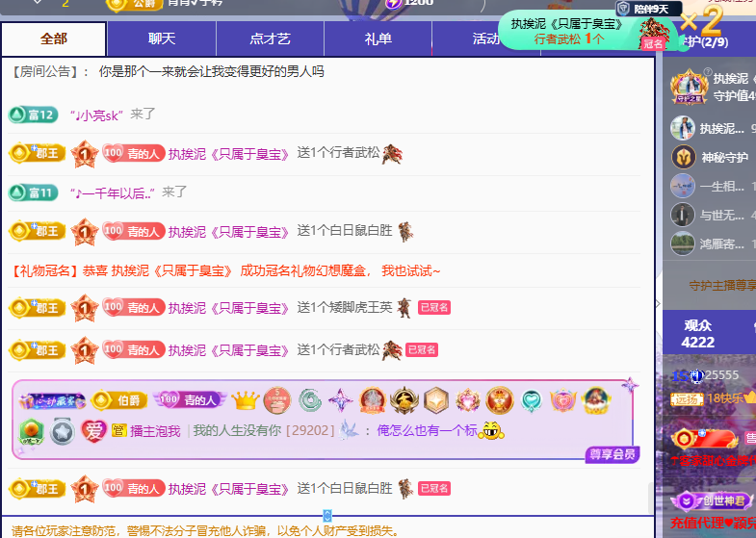This screenshot has height=538, width=756.
Task: Click the 鸿雁寄... guardian avatar
Action: 683,243
